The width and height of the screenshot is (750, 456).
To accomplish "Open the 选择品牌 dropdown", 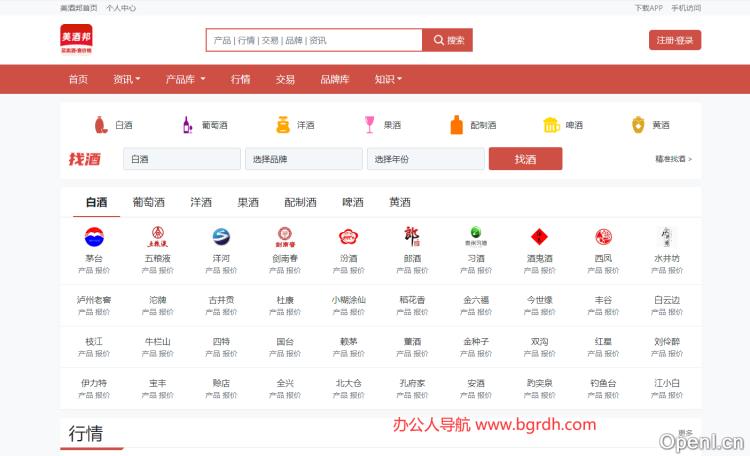I will 305,159.
